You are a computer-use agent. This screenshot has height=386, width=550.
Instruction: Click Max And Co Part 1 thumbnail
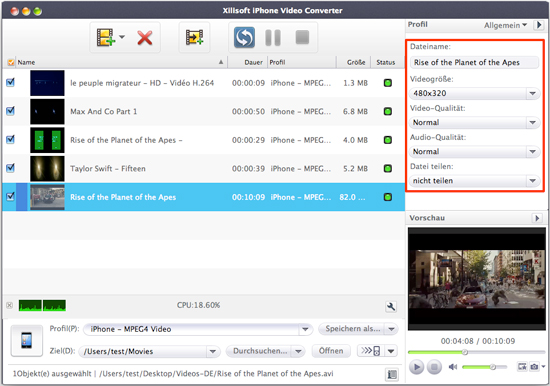coord(47,112)
